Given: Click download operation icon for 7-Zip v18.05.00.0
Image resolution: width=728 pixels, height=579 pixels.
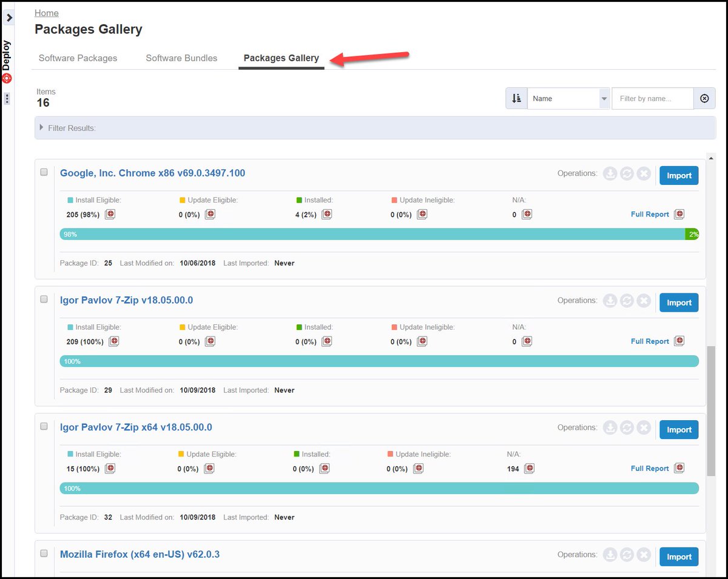Looking at the screenshot, I should tap(610, 301).
